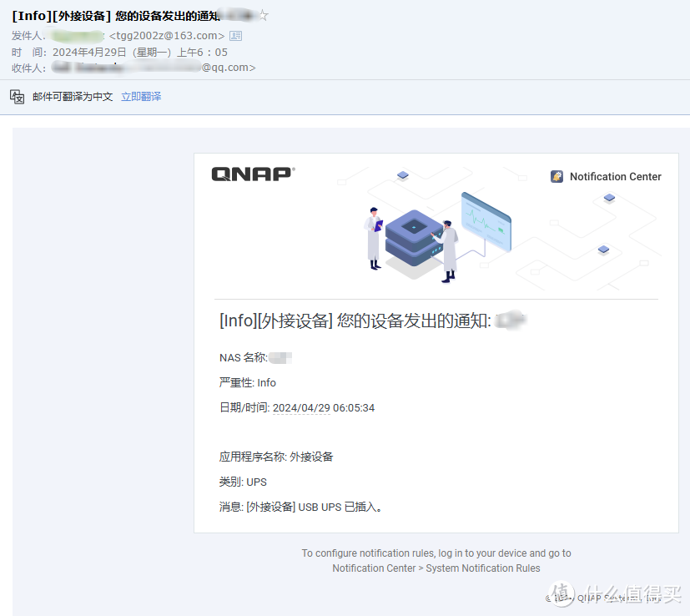Click the translate icon beside 邮件可翻译为中文
690x616 pixels.
(x=18, y=97)
